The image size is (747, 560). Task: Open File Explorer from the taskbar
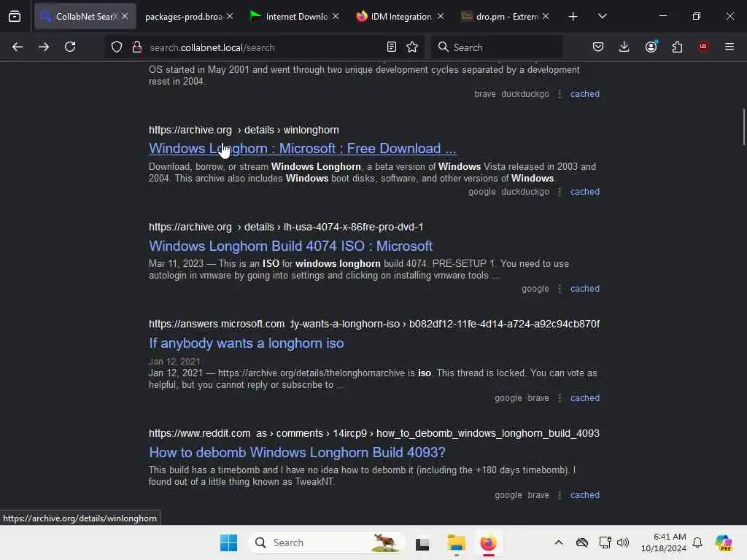click(x=457, y=542)
